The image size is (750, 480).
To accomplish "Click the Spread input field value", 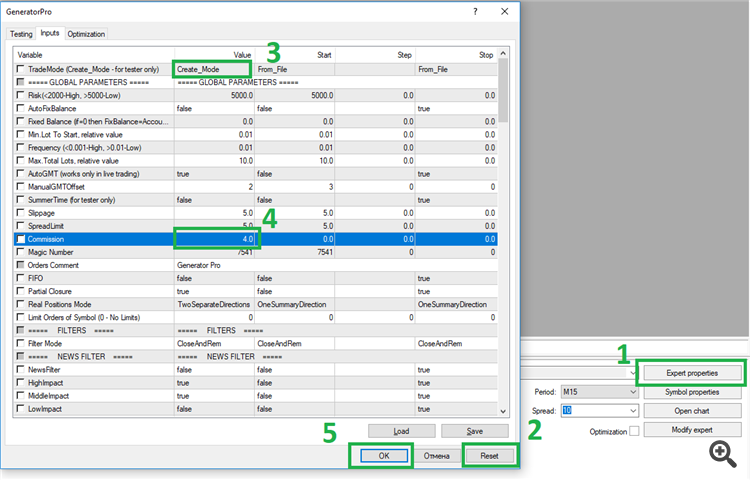I will click(x=567, y=411).
